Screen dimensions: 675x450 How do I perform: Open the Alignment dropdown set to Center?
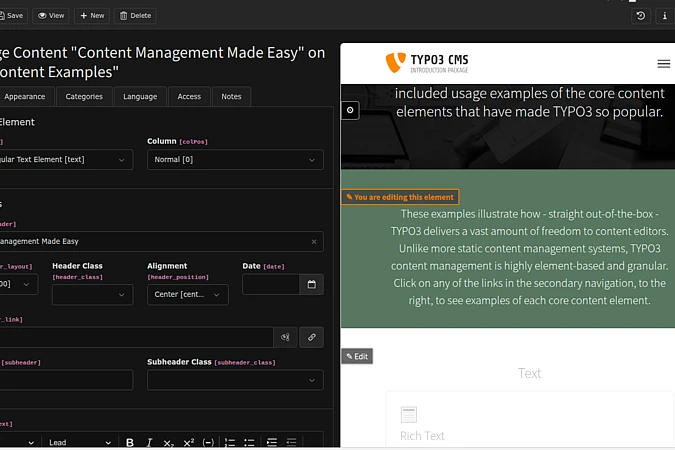point(187,295)
